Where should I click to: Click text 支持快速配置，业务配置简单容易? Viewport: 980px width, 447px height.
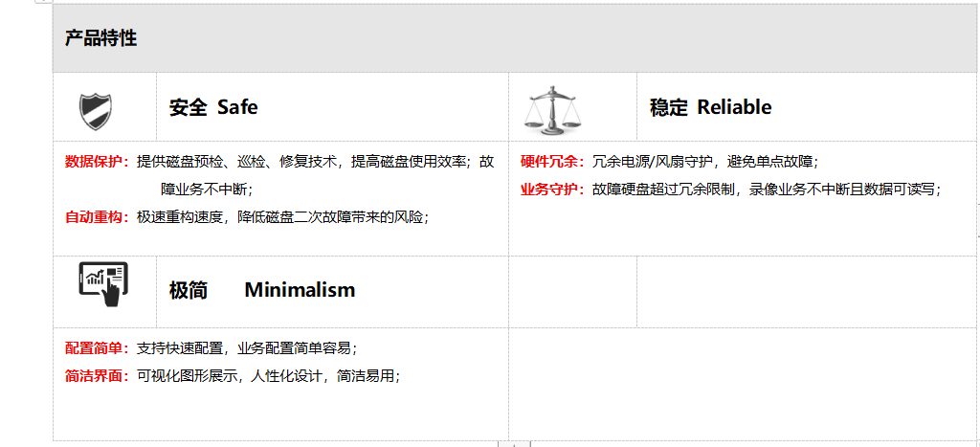click(247, 348)
